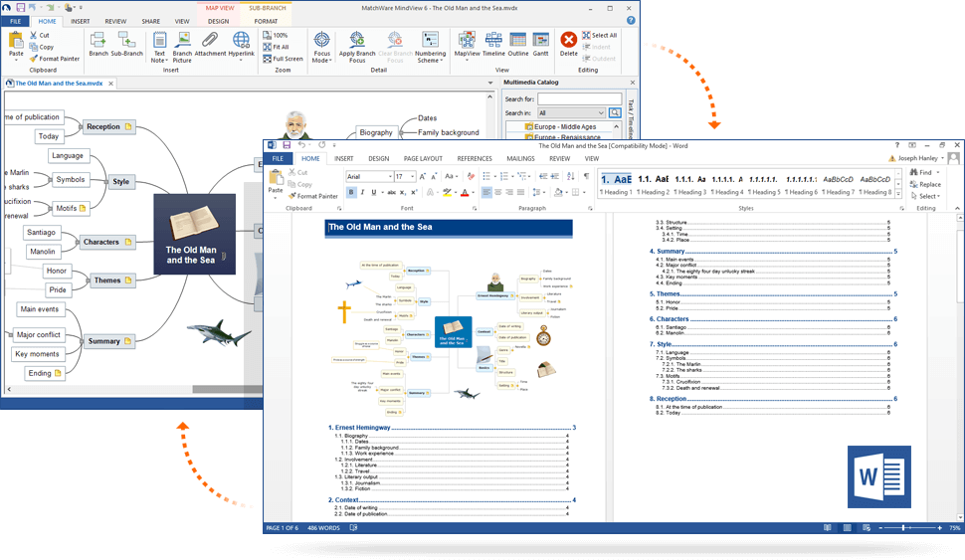Open Full Screen mode in MindView

(x=283, y=59)
